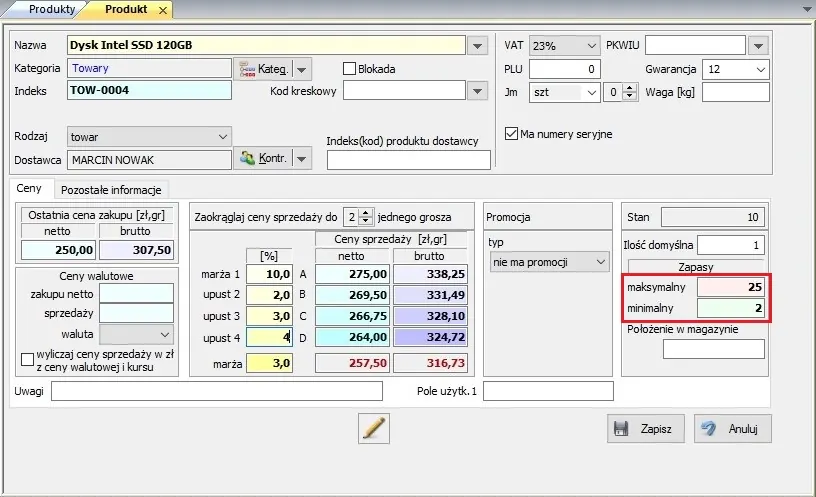
Task: Click the Waga [kg] input field
Action: point(735,93)
